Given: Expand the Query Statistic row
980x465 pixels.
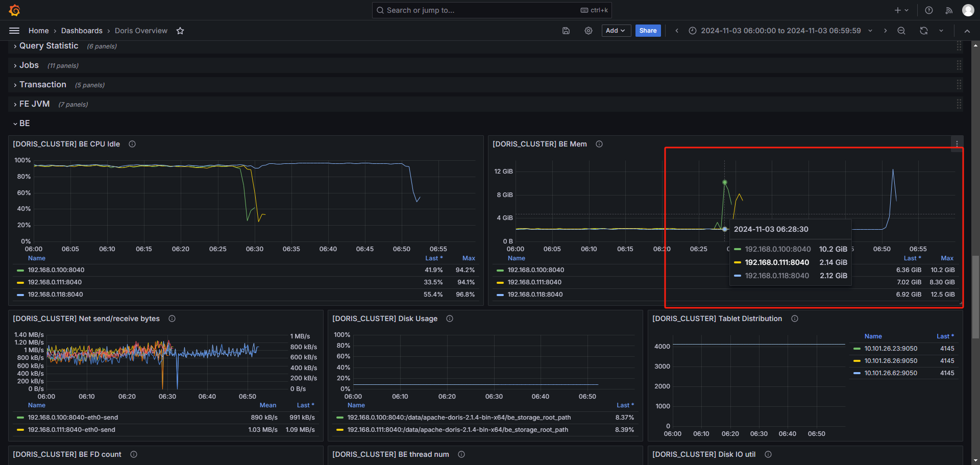Looking at the screenshot, I should 48,46.
